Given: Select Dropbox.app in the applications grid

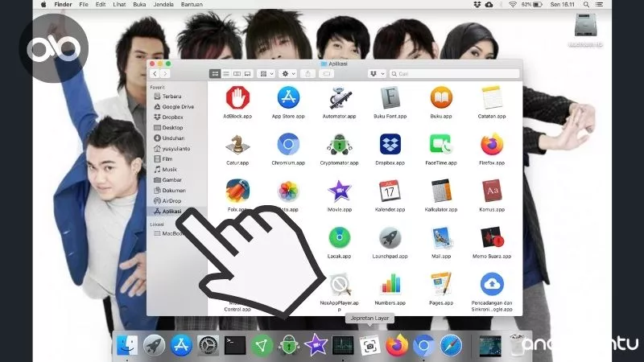Looking at the screenshot, I should pos(390,145).
